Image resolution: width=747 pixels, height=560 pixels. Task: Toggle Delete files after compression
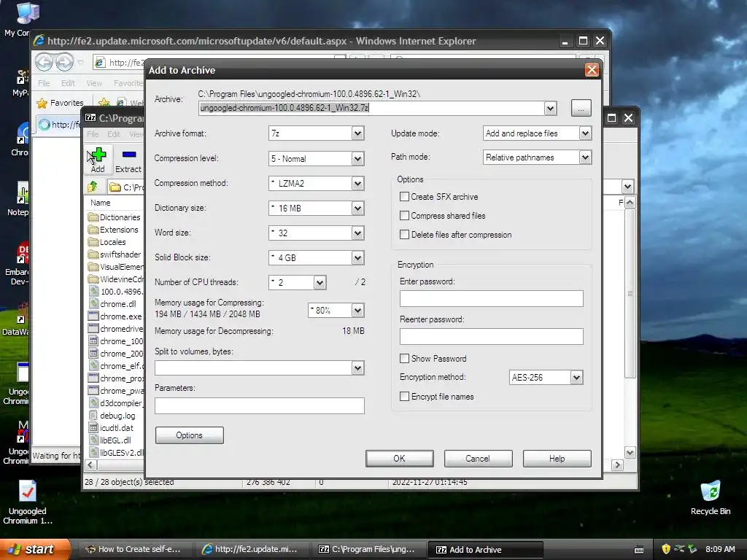[x=404, y=235]
